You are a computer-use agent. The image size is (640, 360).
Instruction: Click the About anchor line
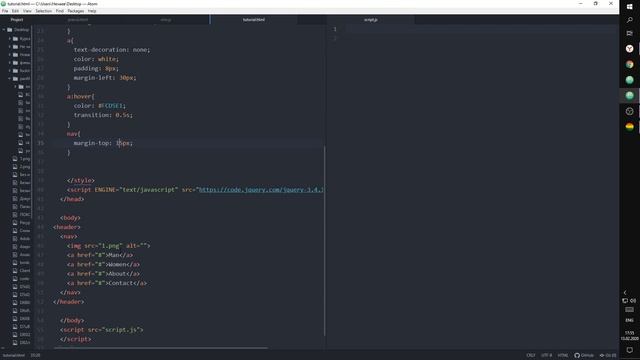[103, 274]
